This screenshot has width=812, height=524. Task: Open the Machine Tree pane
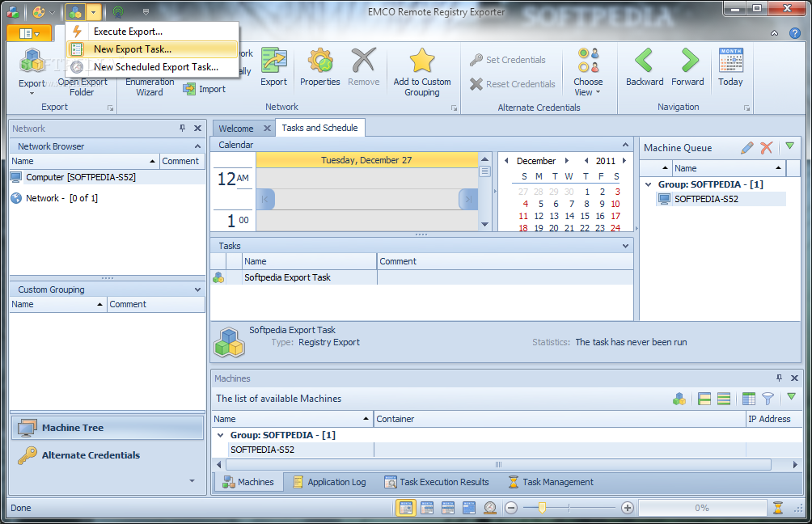[x=108, y=428]
